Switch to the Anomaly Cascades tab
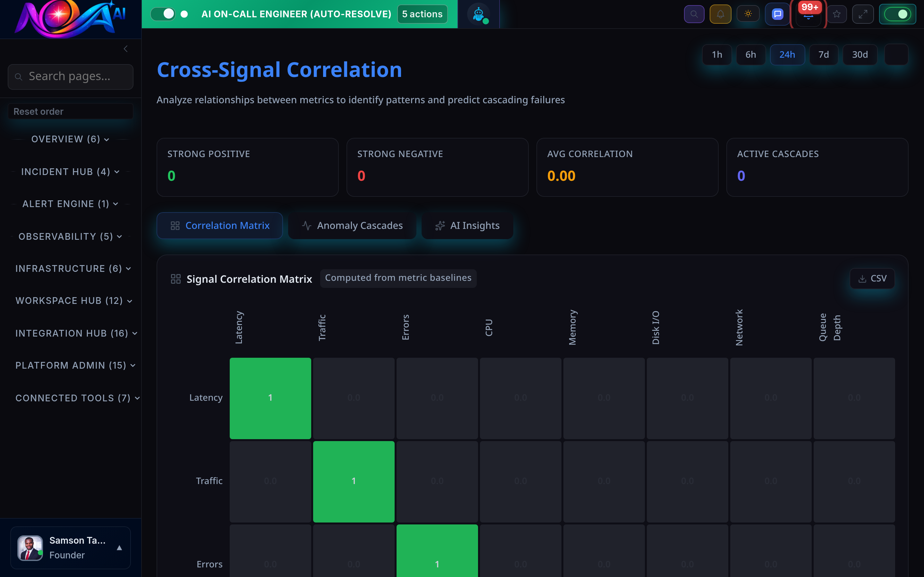Viewport: 924px width, 577px height. 352,225
